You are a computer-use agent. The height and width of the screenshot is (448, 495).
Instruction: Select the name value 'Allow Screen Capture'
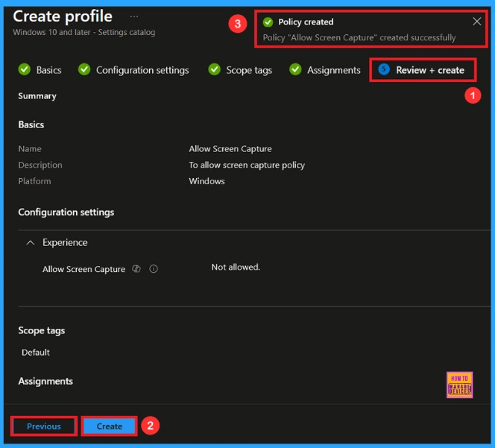[x=230, y=148]
